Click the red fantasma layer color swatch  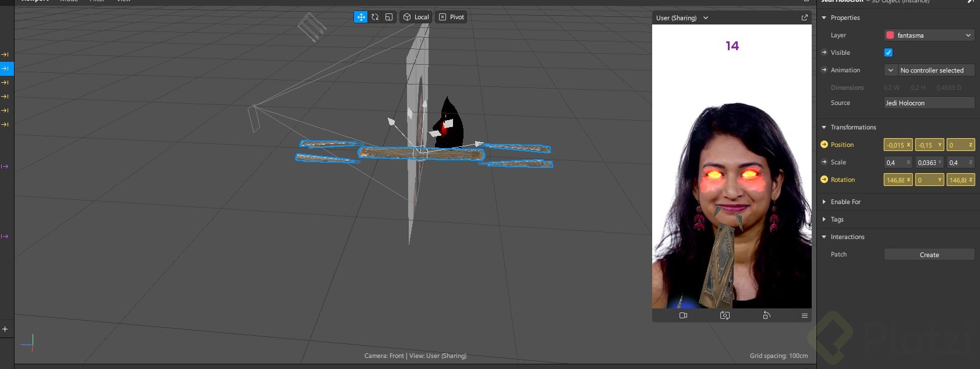(x=890, y=35)
